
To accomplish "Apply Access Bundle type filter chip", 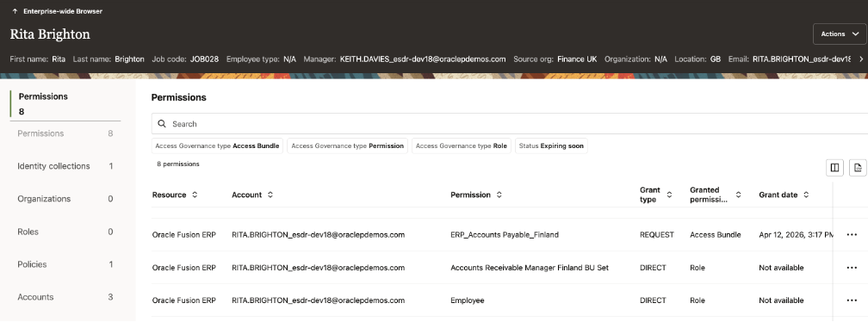I will (217, 146).
